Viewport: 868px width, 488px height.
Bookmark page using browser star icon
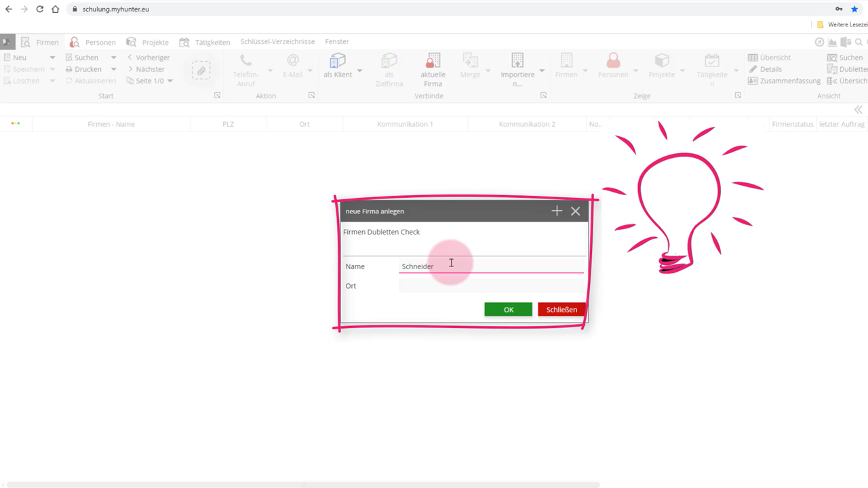pos(854,9)
